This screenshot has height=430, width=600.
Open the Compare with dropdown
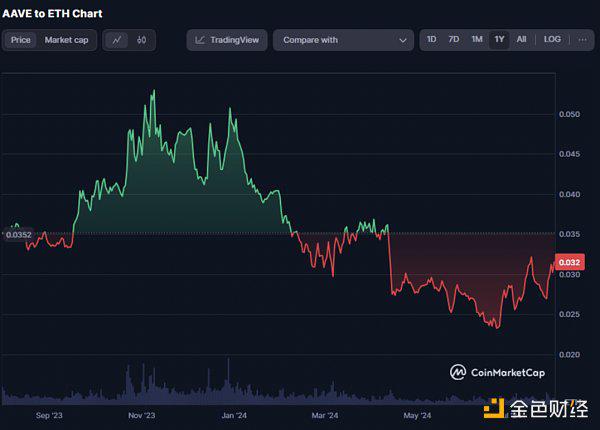343,40
